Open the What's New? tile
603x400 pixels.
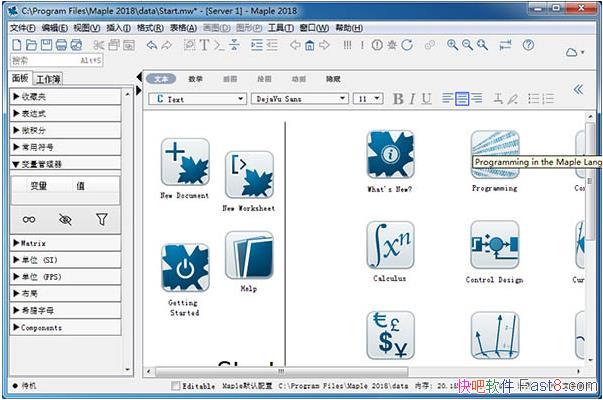(390, 155)
